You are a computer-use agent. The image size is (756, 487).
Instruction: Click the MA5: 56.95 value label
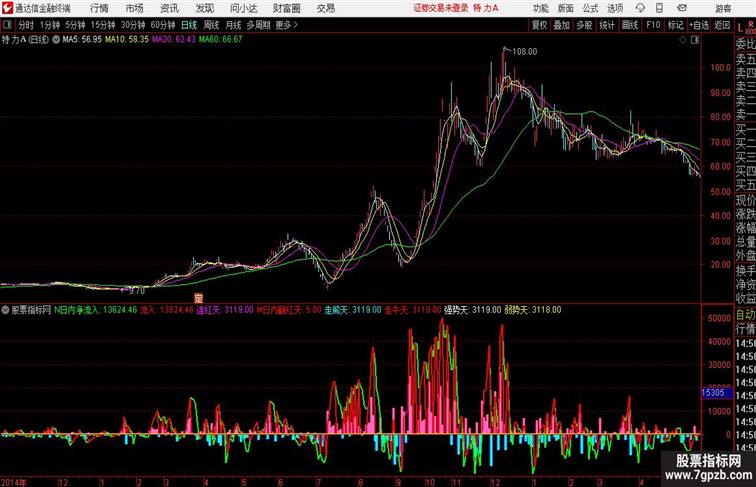point(82,40)
